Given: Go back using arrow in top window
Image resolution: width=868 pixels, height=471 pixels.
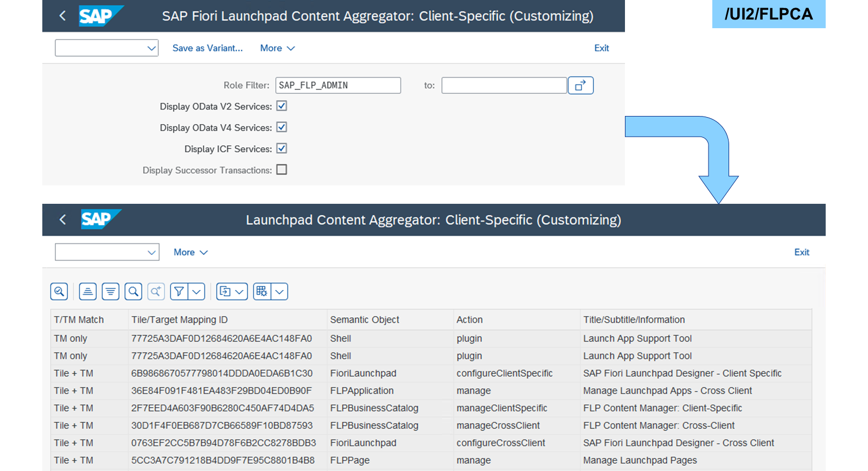Looking at the screenshot, I should coord(62,16).
